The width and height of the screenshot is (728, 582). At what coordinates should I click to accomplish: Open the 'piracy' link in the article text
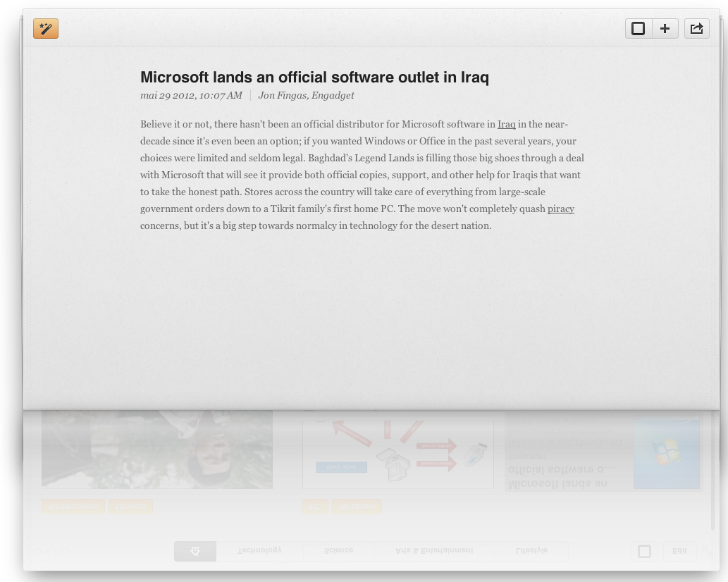pos(560,209)
